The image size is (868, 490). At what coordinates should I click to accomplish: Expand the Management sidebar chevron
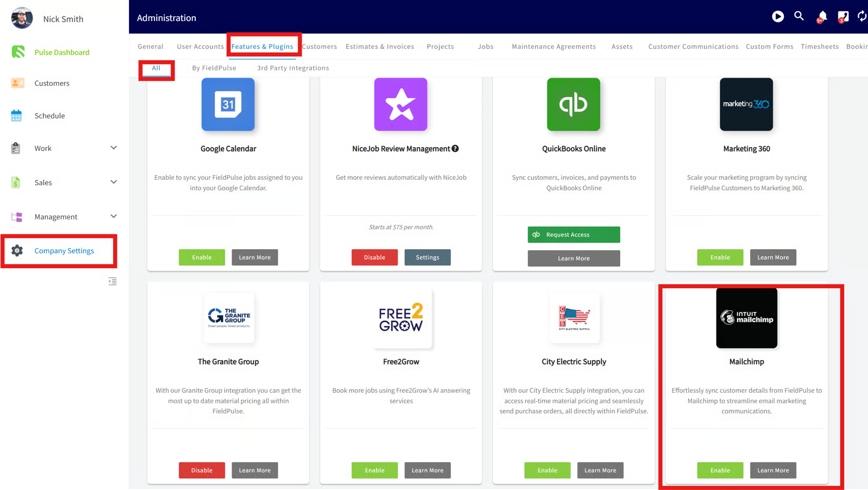click(x=114, y=216)
